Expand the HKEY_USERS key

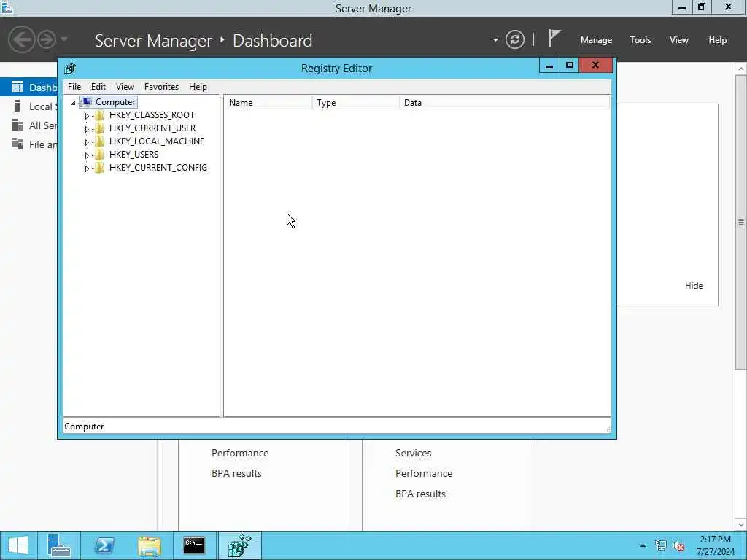(x=87, y=155)
